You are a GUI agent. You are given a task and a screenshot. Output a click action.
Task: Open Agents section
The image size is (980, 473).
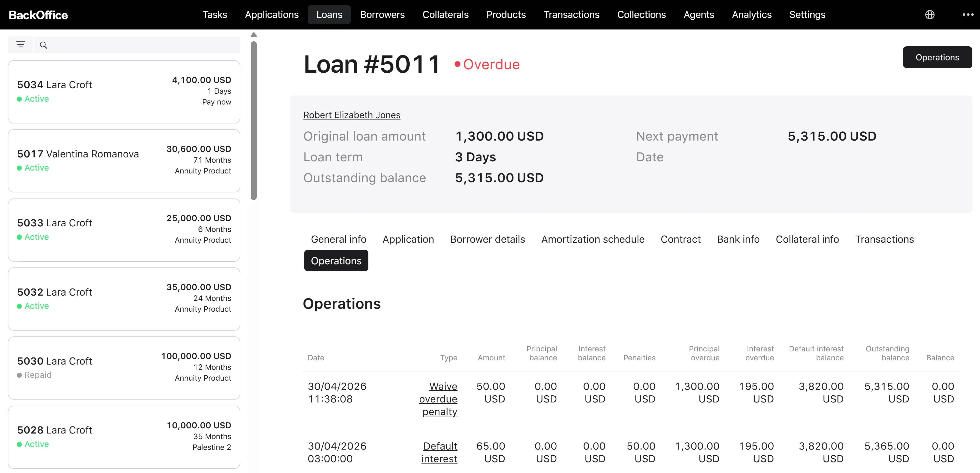click(699, 14)
